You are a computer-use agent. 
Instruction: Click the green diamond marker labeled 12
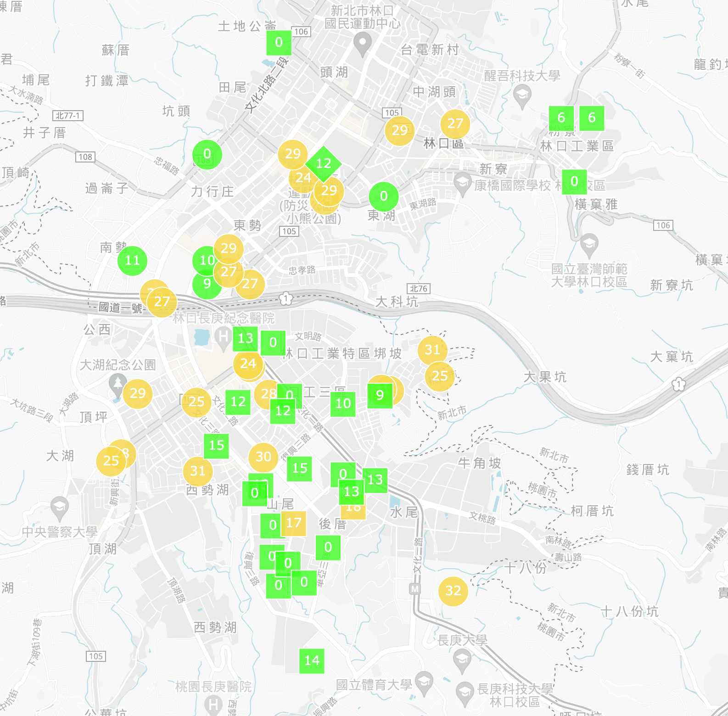click(324, 163)
